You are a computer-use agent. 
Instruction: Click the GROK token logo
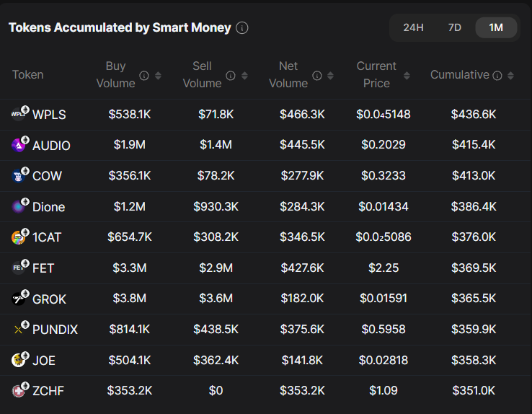[19, 298]
